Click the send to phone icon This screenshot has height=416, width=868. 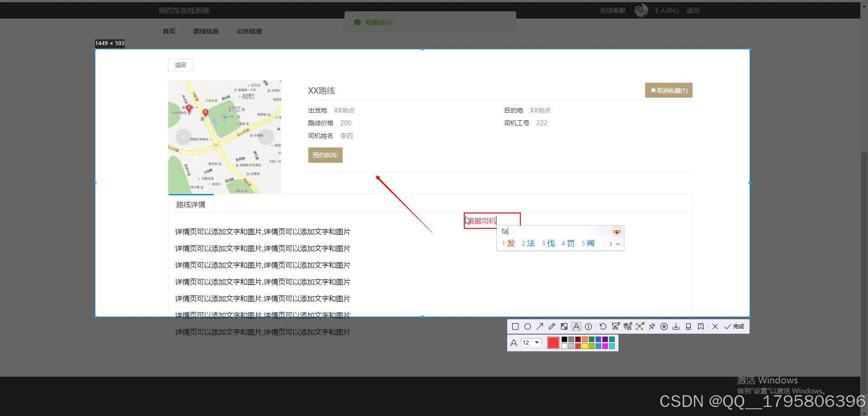tap(689, 326)
